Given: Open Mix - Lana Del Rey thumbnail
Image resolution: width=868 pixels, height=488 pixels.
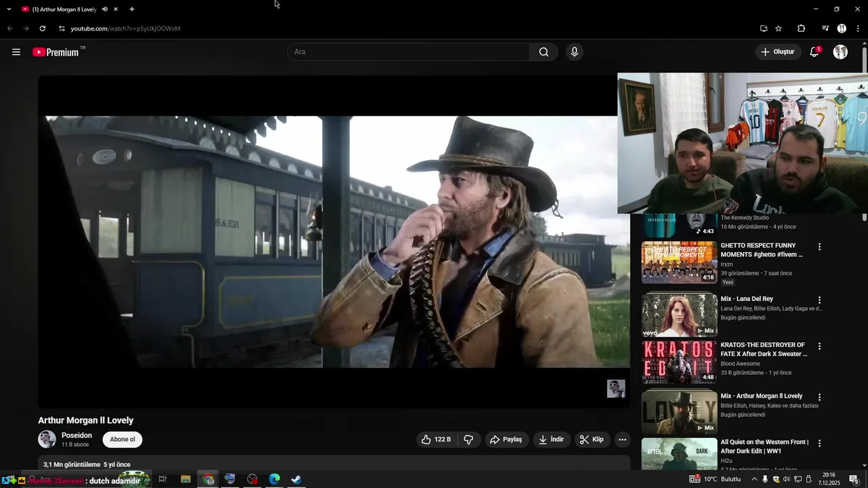Looking at the screenshot, I should point(679,314).
